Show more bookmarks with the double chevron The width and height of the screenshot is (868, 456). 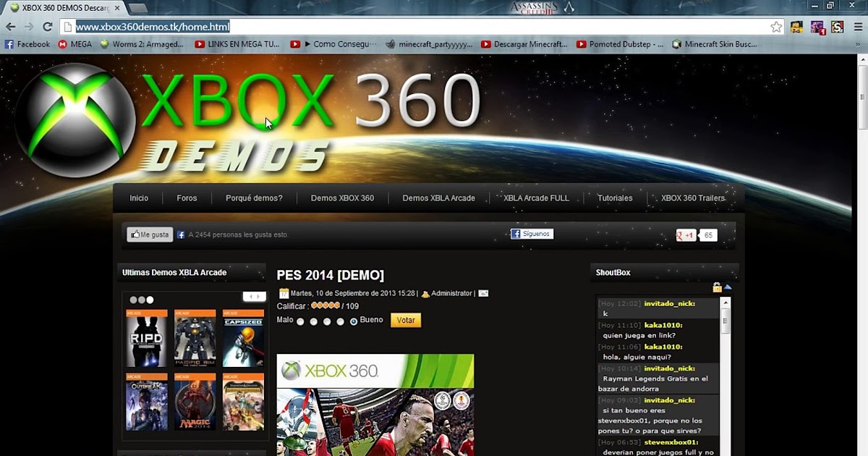click(x=857, y=44)
